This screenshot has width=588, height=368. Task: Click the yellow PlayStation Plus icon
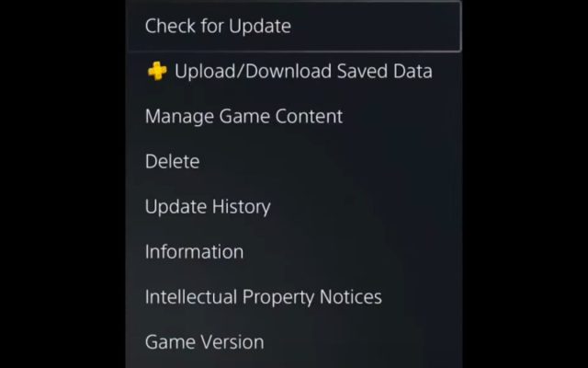coord(157,71)
